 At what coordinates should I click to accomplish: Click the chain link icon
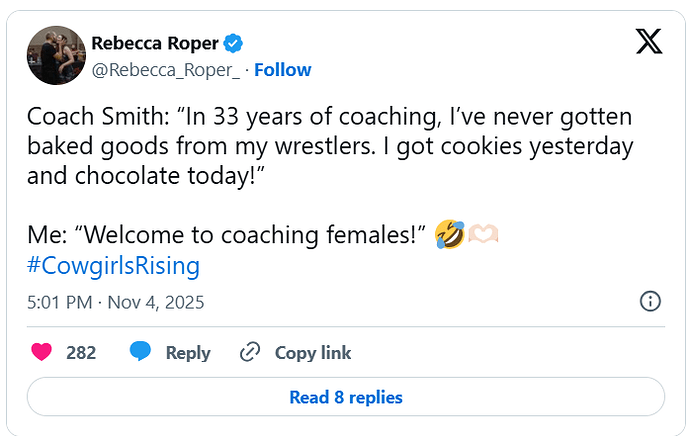[250, 352]
